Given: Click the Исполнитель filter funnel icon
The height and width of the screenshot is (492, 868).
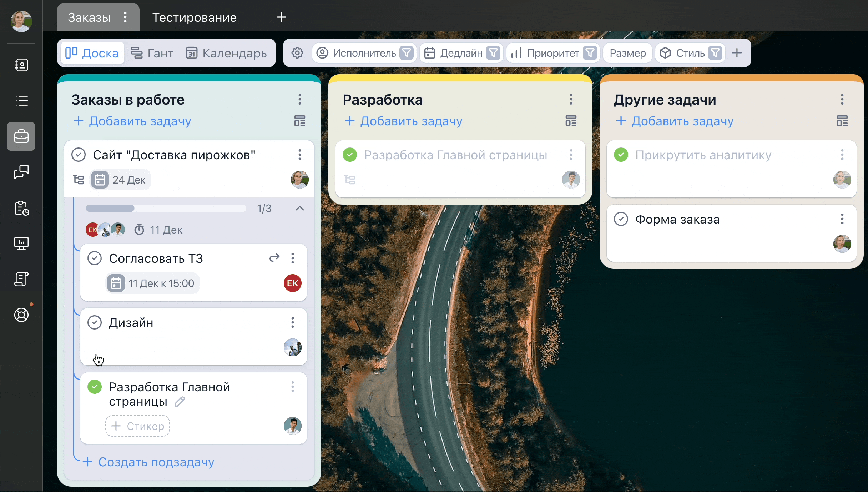Looking at the screenshot, I should pyautogui.click(x=407, y=53).
